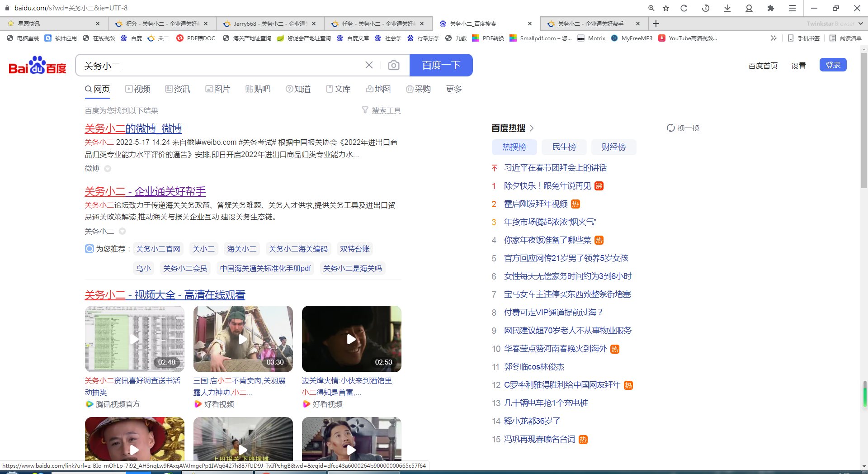Bookmark this page with the star icon
868x474 pixels.
pos(666,8)
